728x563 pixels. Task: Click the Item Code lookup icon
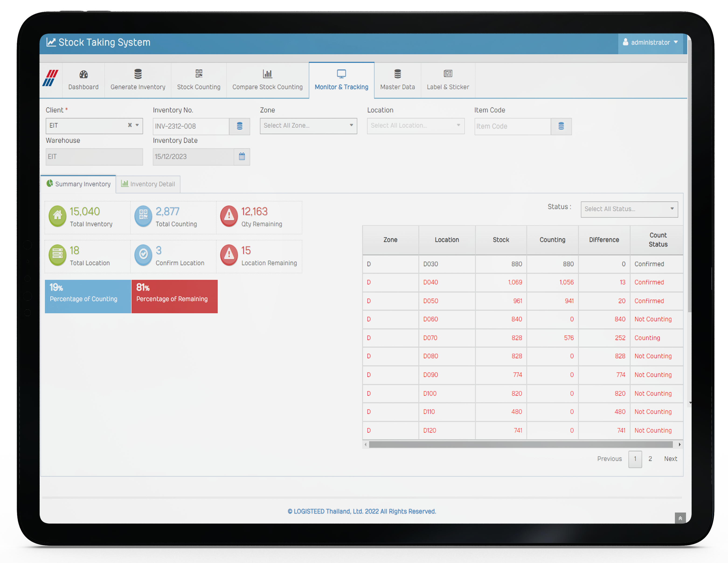pos(561,126)
